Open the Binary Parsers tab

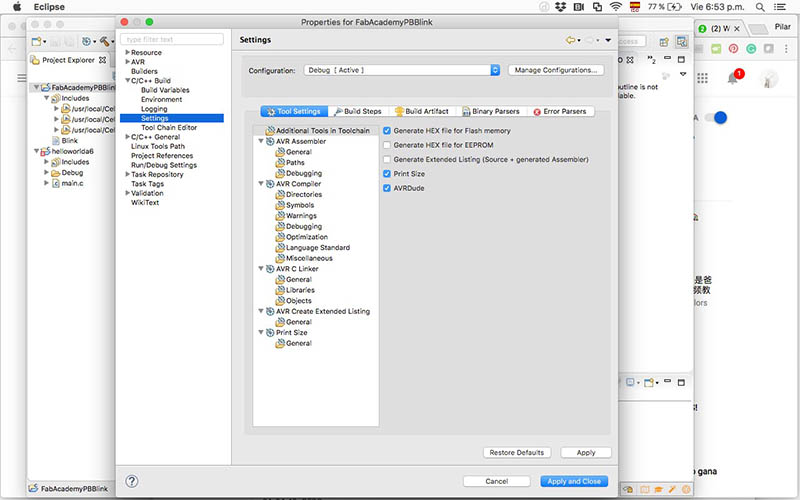pos(491,111)
